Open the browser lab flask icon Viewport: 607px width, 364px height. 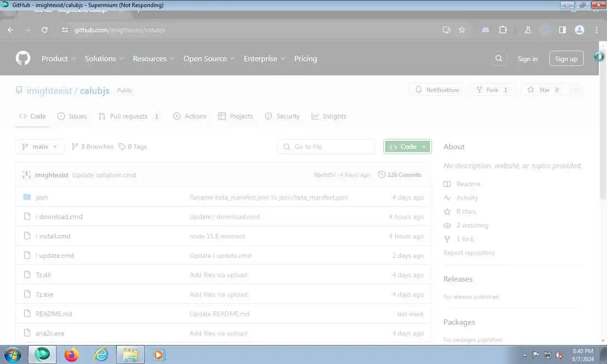coord(528,30)
